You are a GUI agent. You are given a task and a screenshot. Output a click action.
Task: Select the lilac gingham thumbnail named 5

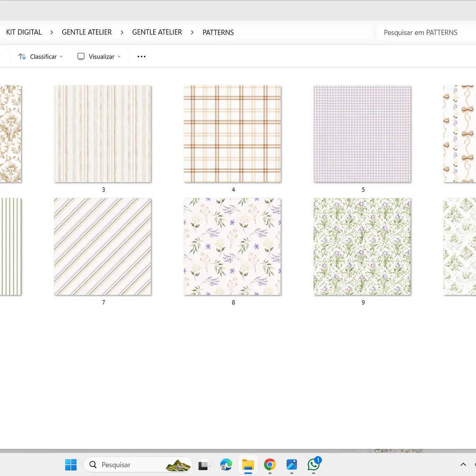coord(362,134)
